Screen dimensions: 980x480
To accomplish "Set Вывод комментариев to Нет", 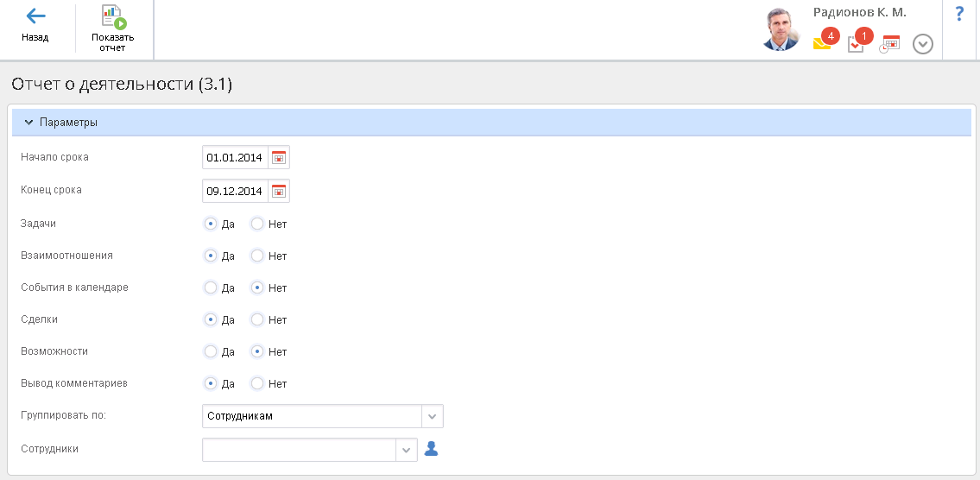I will pos(257,383).
